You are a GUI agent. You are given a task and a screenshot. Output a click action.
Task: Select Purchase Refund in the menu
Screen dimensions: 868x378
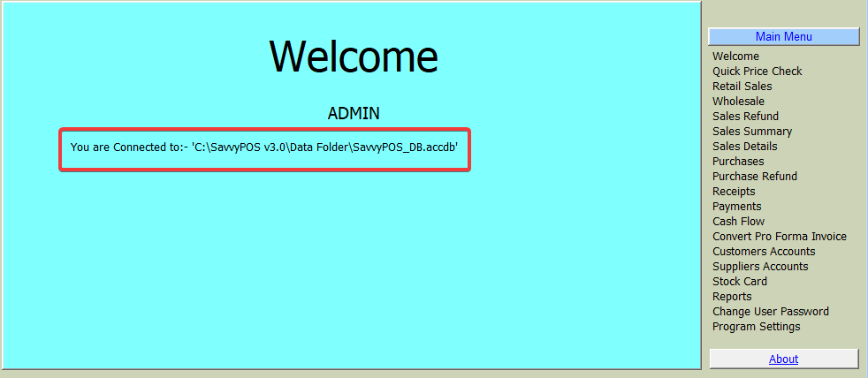(754, 177)
